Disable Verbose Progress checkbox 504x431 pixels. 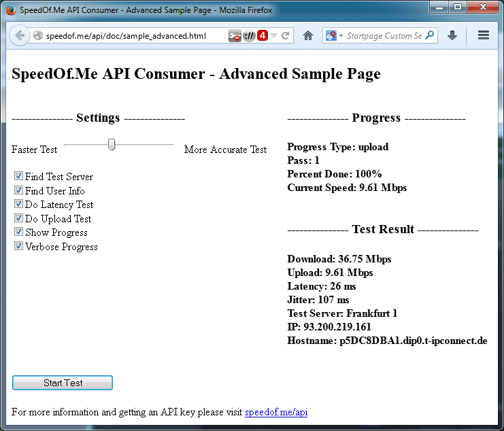point(18,245)
